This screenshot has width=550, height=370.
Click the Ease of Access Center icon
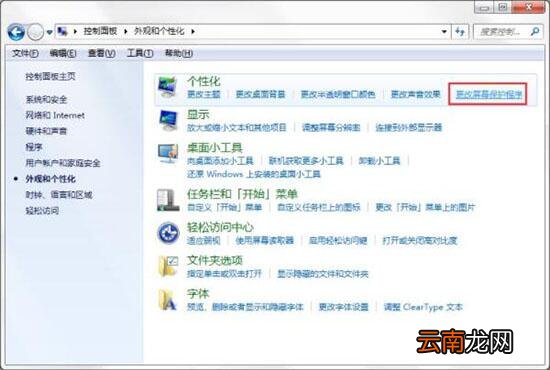click(168, 233)
